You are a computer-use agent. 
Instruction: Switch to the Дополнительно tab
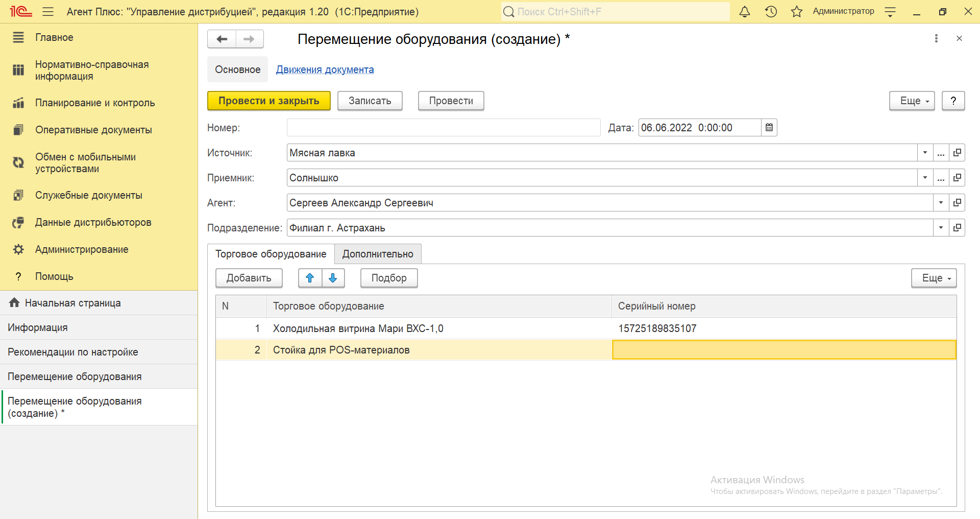point(378,254)
